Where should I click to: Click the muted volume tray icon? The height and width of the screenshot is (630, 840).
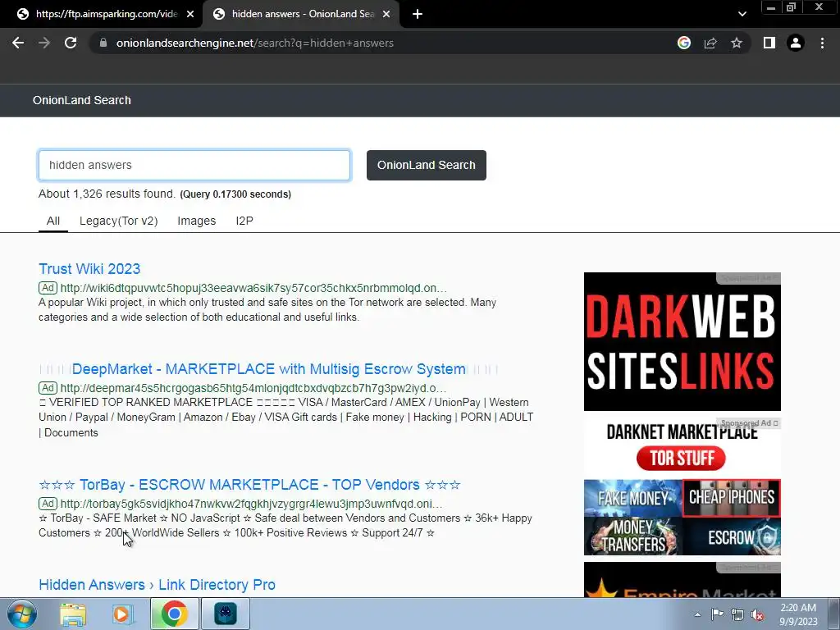(x=757, y=614)
